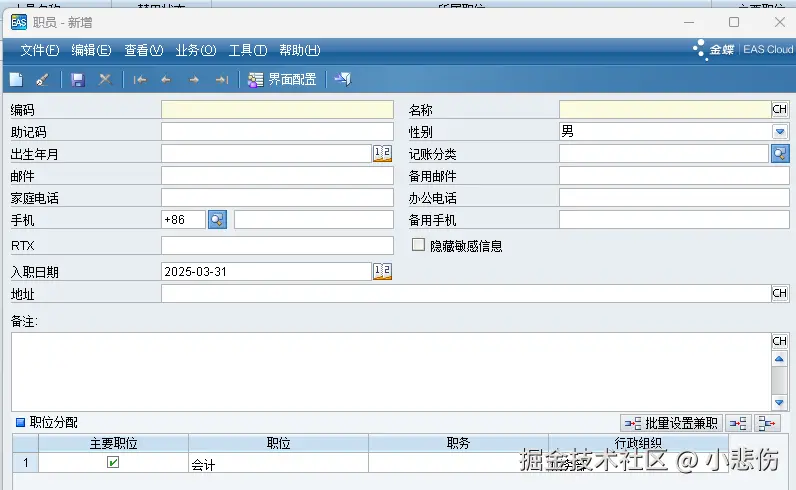This screenshot has width=796, height=490.
Task: Go to first record arrow icon
Action: point(140,80)
